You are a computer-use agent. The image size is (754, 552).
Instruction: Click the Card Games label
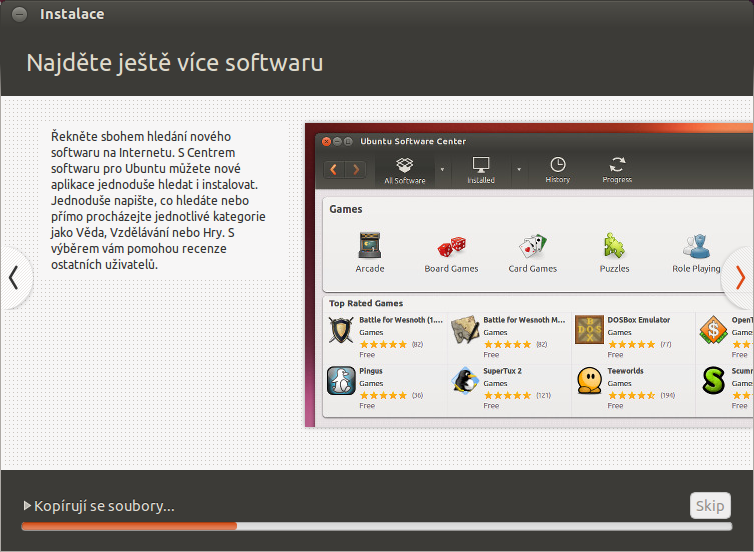pos(533,269)
